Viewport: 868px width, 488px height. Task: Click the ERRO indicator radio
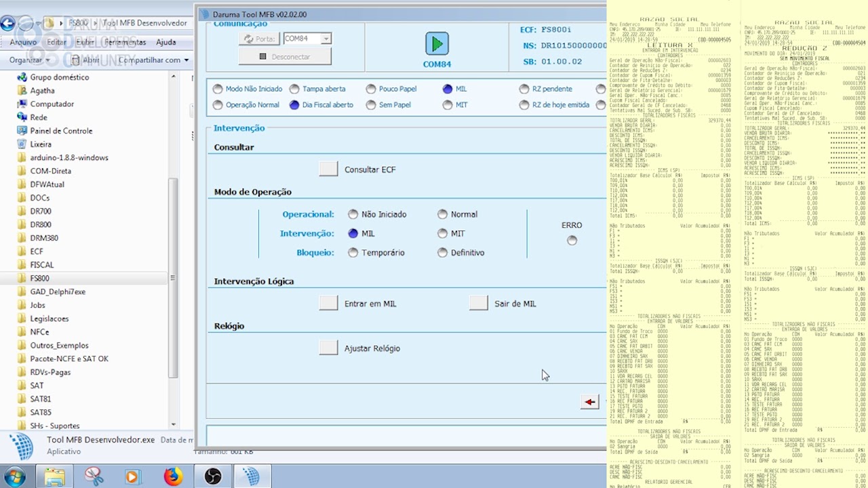(x=572, y=240)
